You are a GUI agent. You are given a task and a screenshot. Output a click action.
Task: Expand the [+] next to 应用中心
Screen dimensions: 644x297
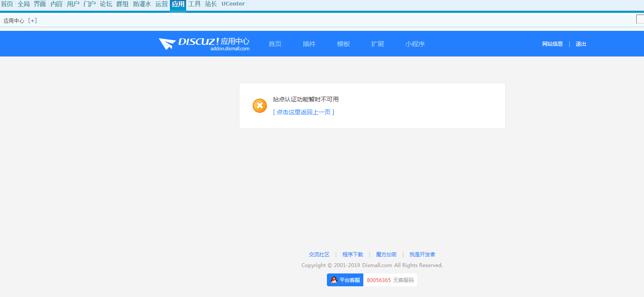[33, 21]
